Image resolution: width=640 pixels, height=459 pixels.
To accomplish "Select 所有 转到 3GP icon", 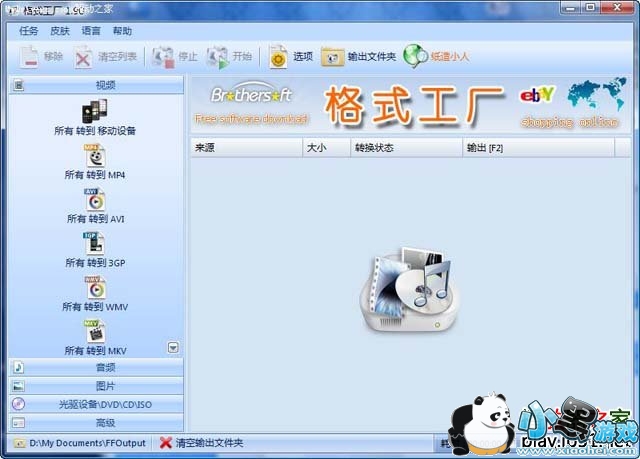I will point(94,244).
